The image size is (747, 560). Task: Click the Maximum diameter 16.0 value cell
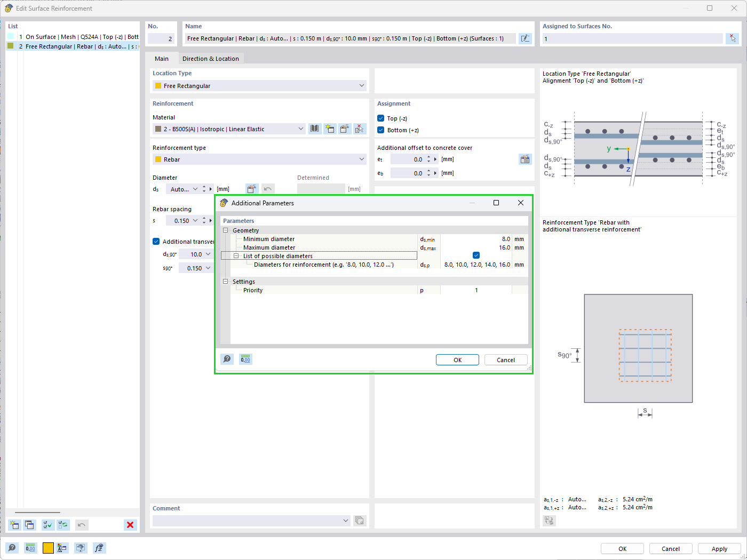click(476, 247)
